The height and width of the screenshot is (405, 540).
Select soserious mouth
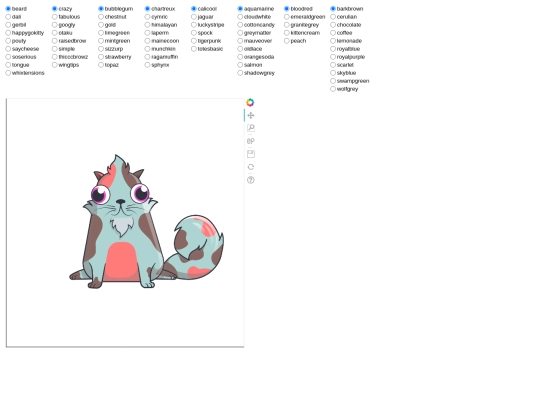(8, 57)
